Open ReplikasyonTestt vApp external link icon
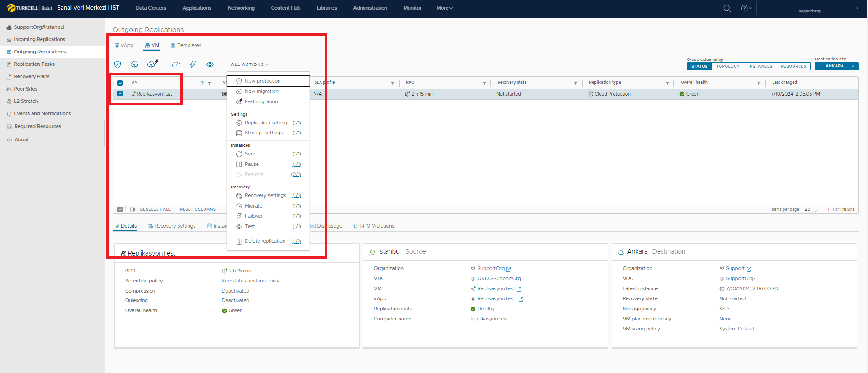This screenshot has height=373, width=868. coord(521,299)
